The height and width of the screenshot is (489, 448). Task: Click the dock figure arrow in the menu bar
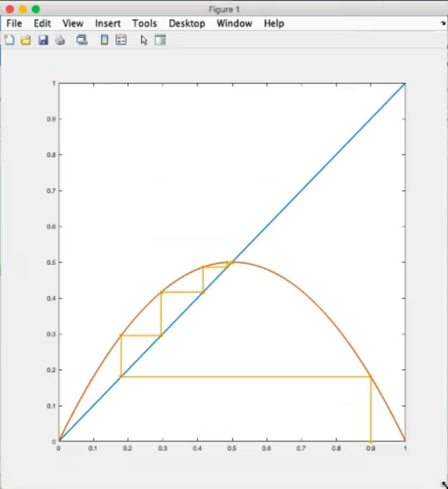tap(443, 23)
